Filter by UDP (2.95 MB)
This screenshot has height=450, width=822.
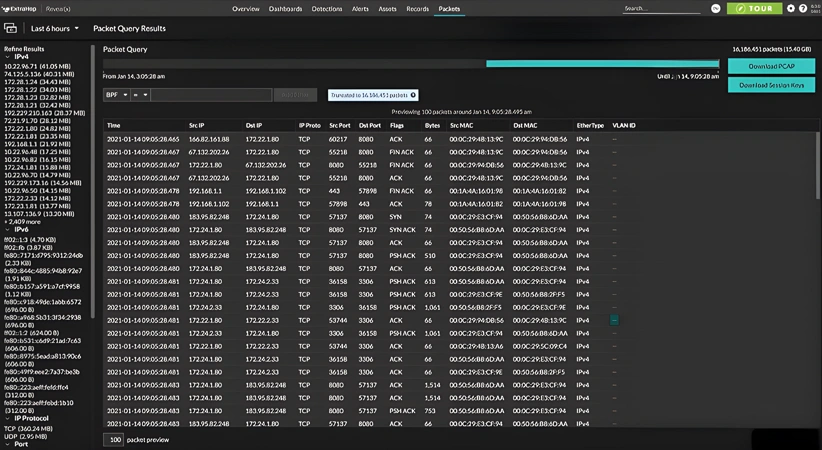[x=25, y=436]
